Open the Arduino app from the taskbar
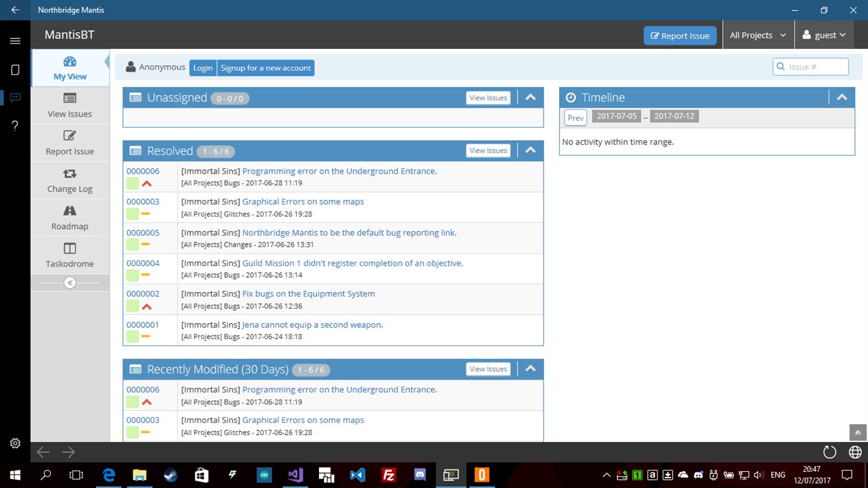The height and width of the screenshot is (488, 868). (264, 476)
